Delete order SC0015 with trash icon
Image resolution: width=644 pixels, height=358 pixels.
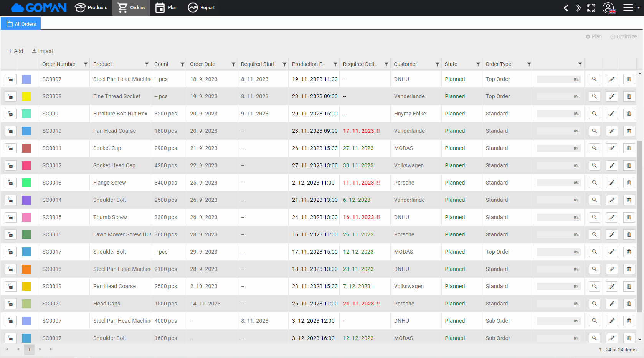629,217
